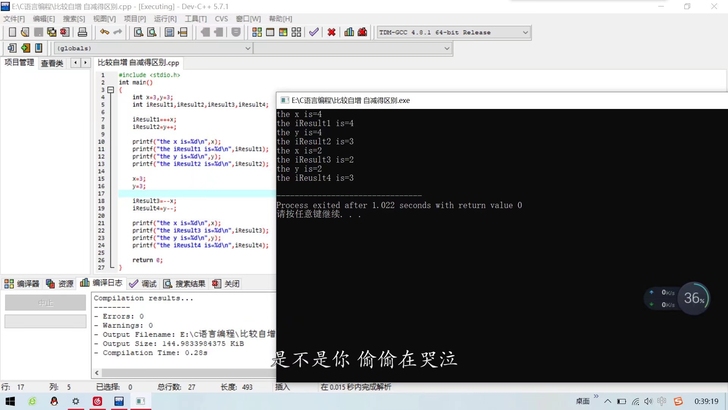
Task: Click the Save file toolbar icon
Action: (x=39, y=32)
